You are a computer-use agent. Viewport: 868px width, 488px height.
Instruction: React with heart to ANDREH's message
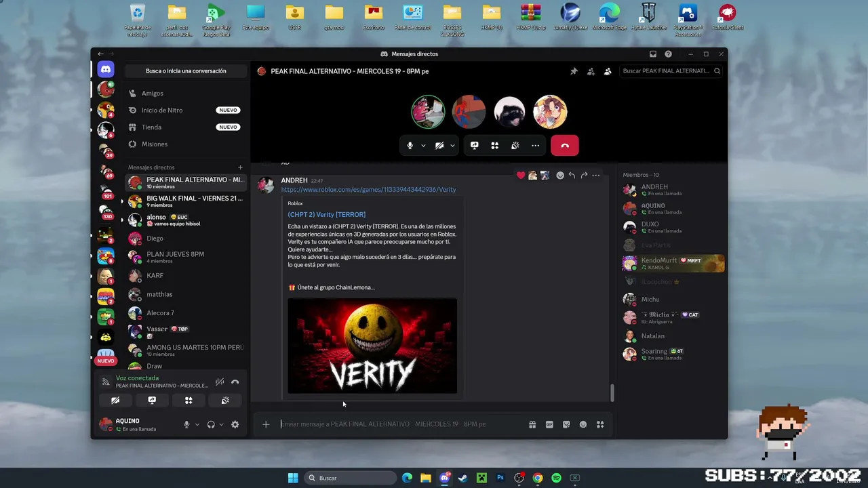521,176
